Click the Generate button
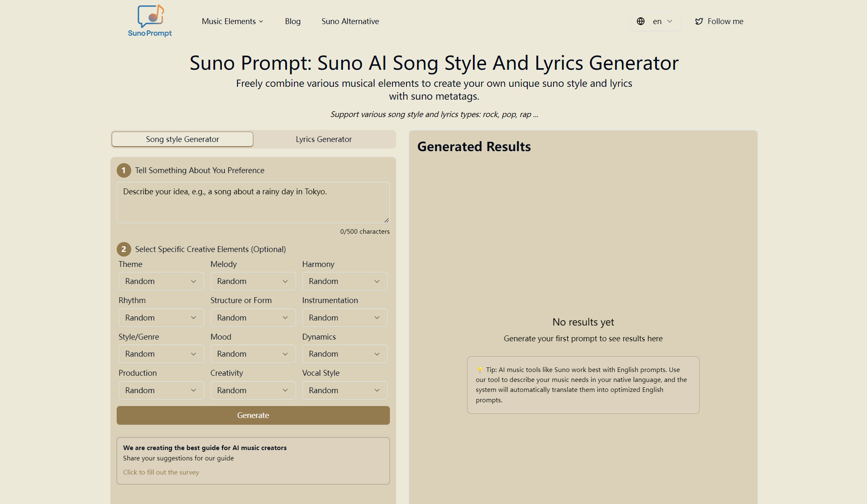This screenshot has width=867, height=504. coord(252,415)
